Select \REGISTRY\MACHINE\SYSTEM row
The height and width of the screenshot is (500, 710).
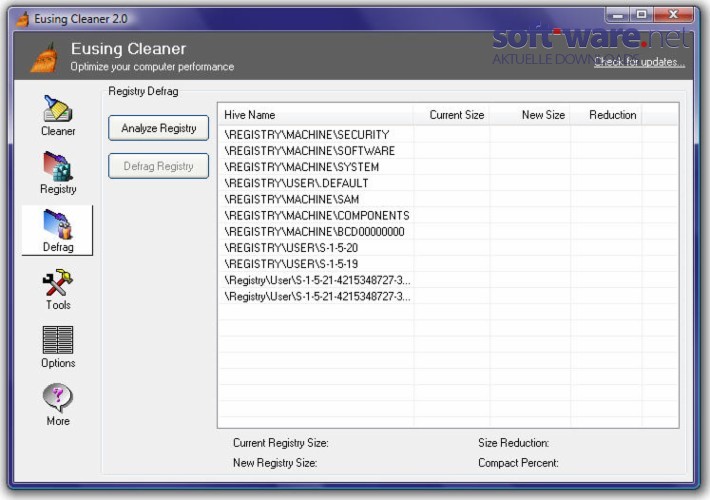(x=448, y=167)
